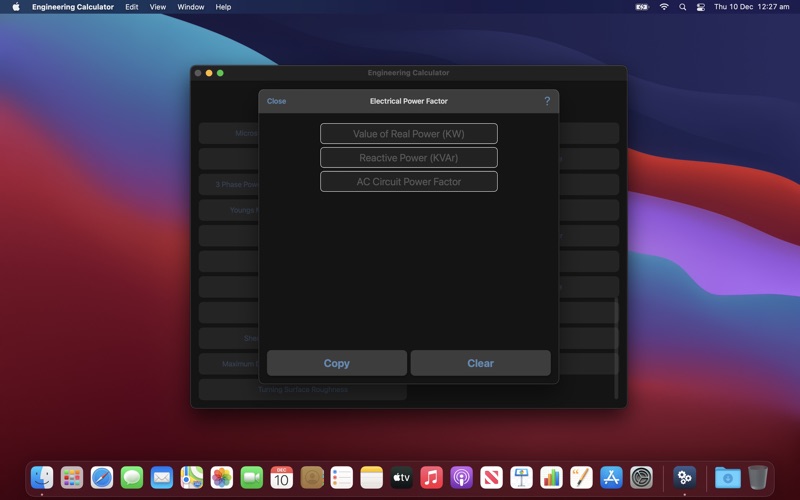Open the Help menu
The height and width of the screenshot is (500, 800).
(223, 7)
